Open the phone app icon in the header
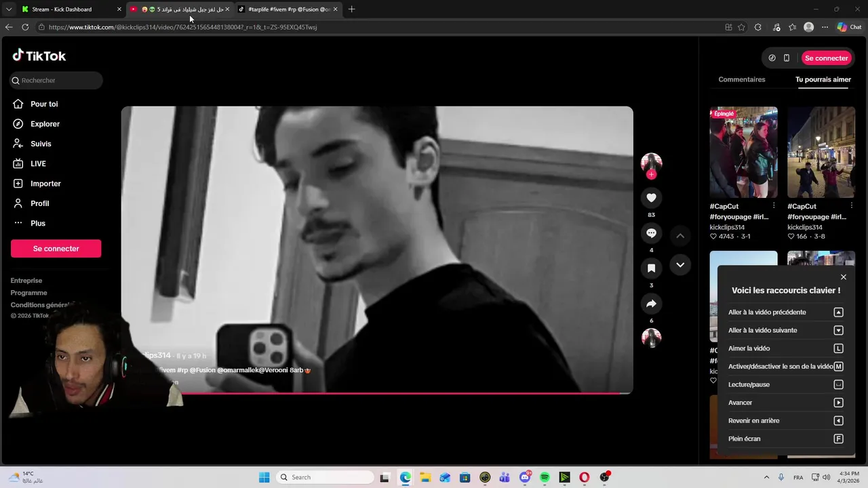 (x=787, y=58)
